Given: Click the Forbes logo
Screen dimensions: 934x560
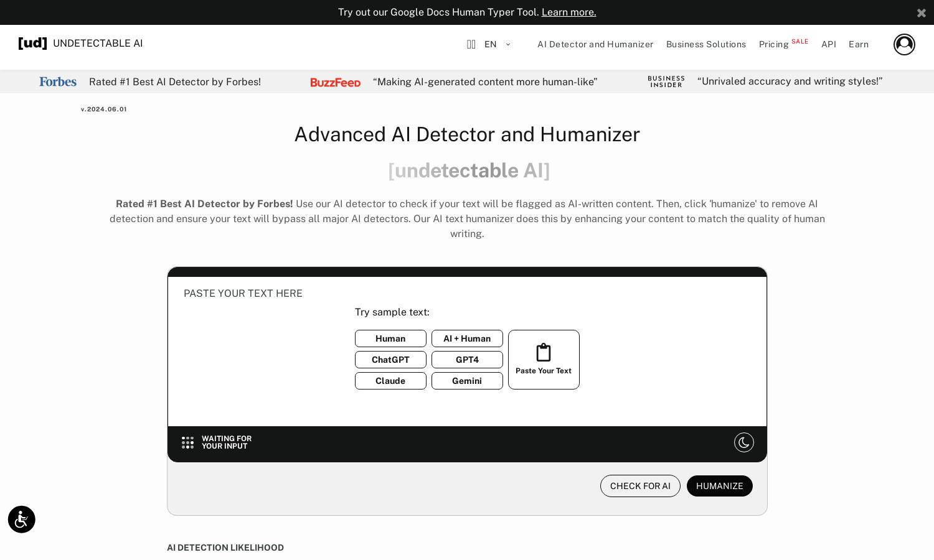Looking at the screenshot, I should click(x=58, y=82).
